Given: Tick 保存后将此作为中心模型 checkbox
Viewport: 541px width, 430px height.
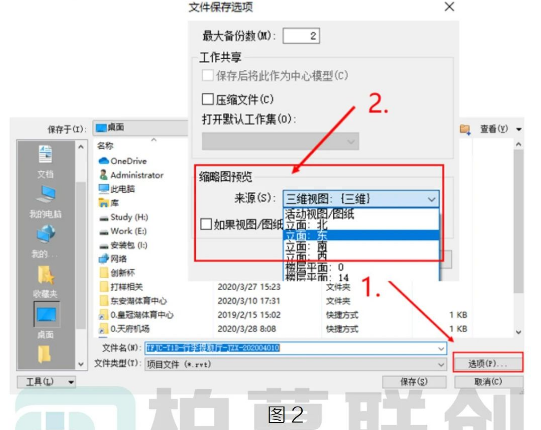Looking at the screenshot, I should (x=207, y=75).
